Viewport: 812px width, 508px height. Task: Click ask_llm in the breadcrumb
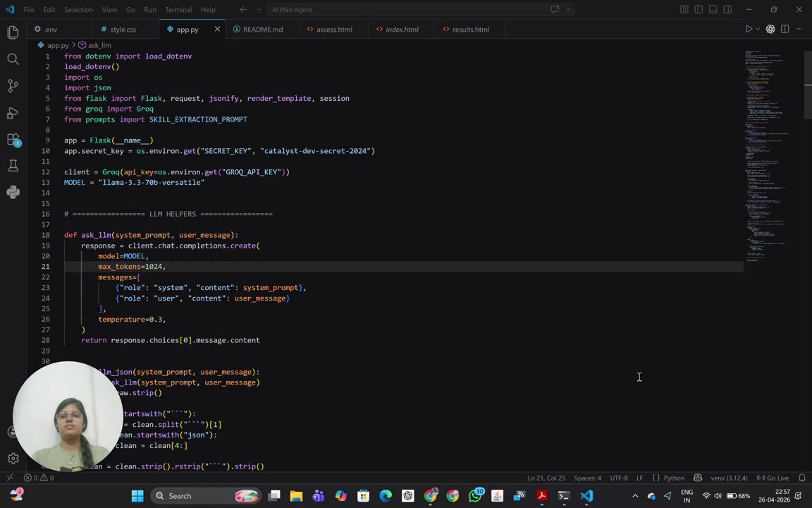[x=99, y=45]
